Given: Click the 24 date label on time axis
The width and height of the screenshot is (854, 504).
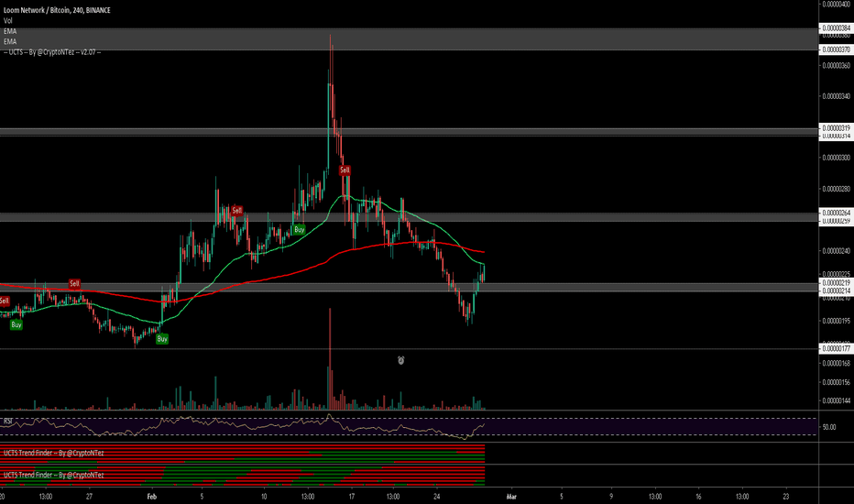Looking at the screenshot, I should (437, 497).
